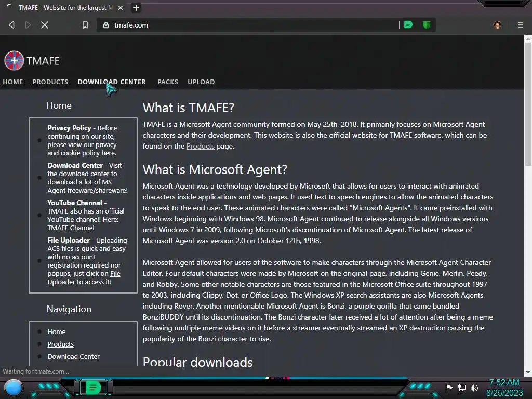Image resolution: width=532 pixels, height=399 pixels.
Task: Stop page loading with X button
Action: point(45,25)
